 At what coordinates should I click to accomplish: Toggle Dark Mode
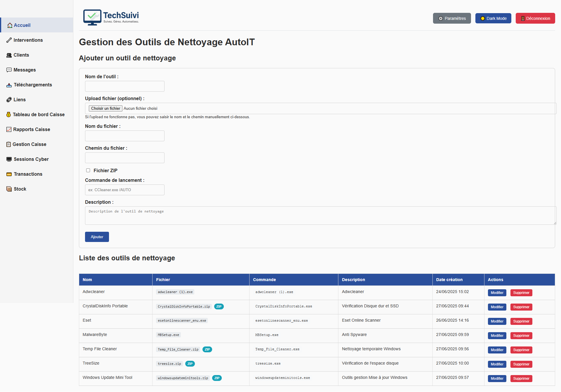(493, 18)
